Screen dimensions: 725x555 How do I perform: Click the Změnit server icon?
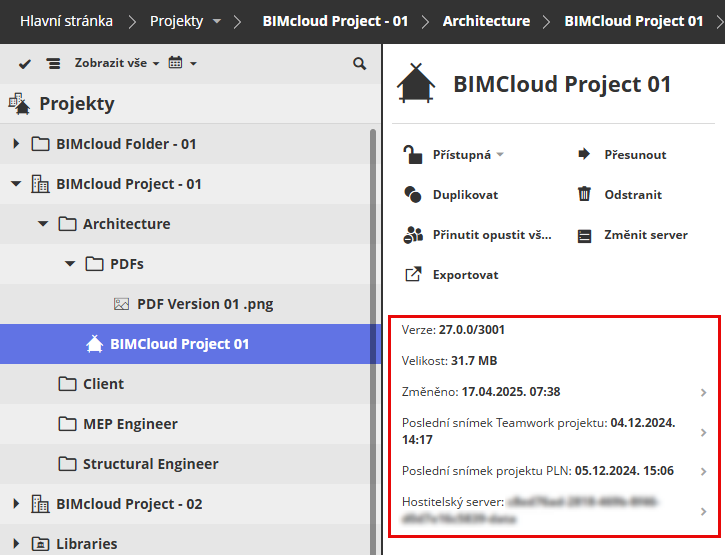pyautogui.click(x=585, y=235)
